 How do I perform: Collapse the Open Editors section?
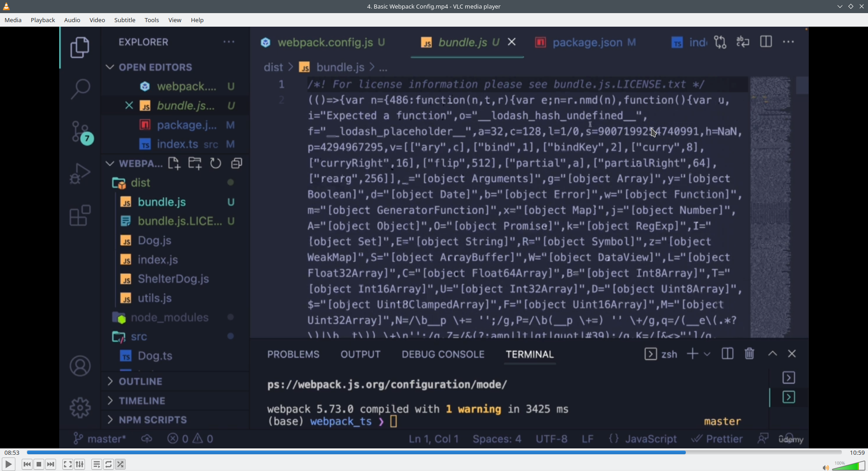point(110,67)
